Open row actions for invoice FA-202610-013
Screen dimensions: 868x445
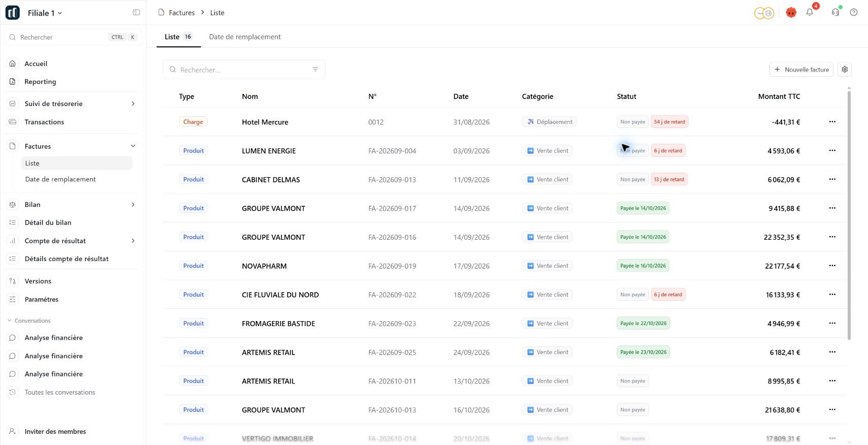tap(832, 409)
